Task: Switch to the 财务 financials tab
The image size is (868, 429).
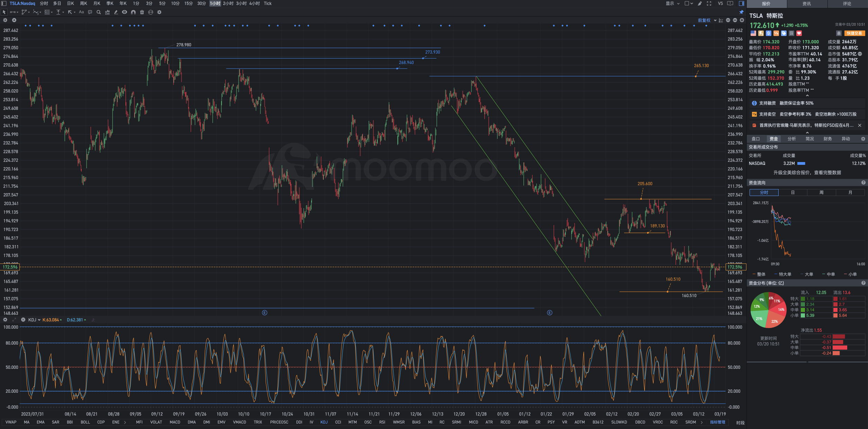Action: point(828,139)
